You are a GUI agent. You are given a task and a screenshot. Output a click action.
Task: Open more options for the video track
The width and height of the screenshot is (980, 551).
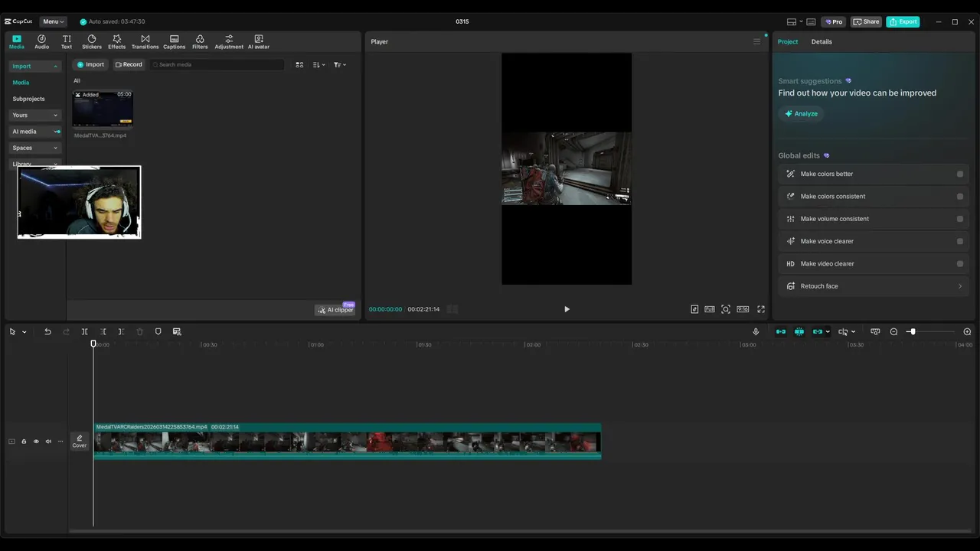tap(60, 442)
